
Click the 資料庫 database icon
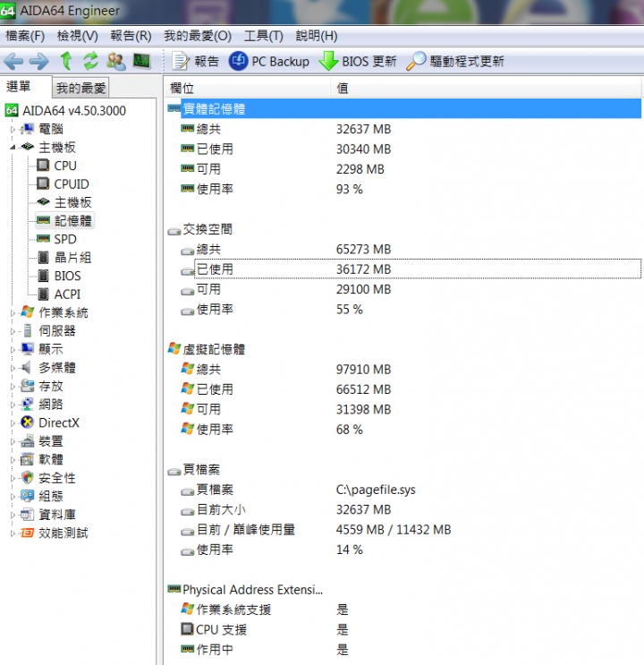28,515
